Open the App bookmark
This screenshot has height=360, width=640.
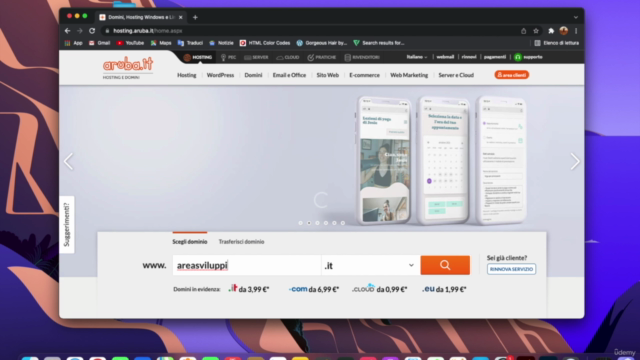[74, 43]
